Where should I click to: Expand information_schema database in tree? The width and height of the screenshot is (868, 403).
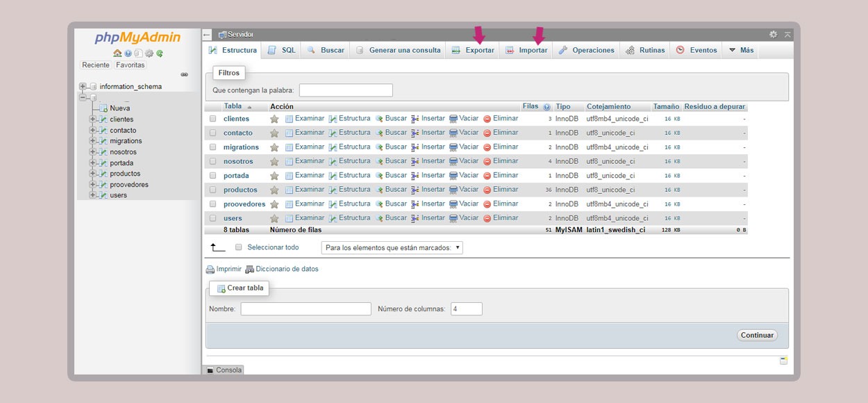point(83,87)
